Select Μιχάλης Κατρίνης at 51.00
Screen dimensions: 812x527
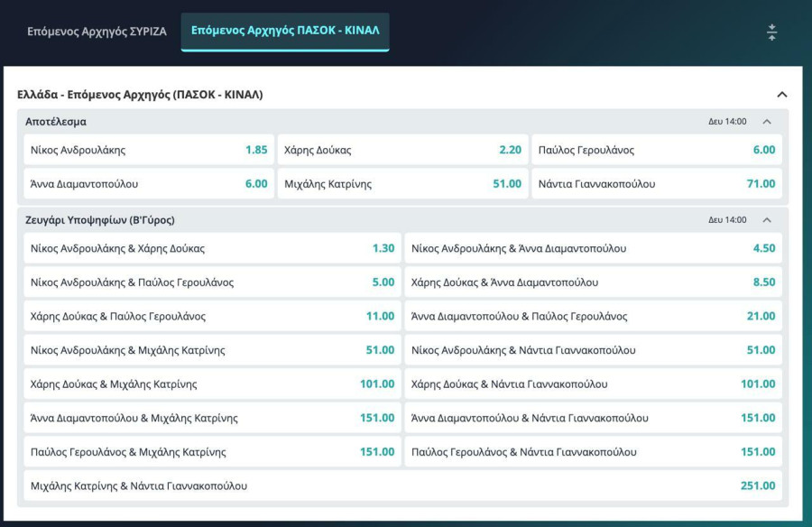[402, 184]
